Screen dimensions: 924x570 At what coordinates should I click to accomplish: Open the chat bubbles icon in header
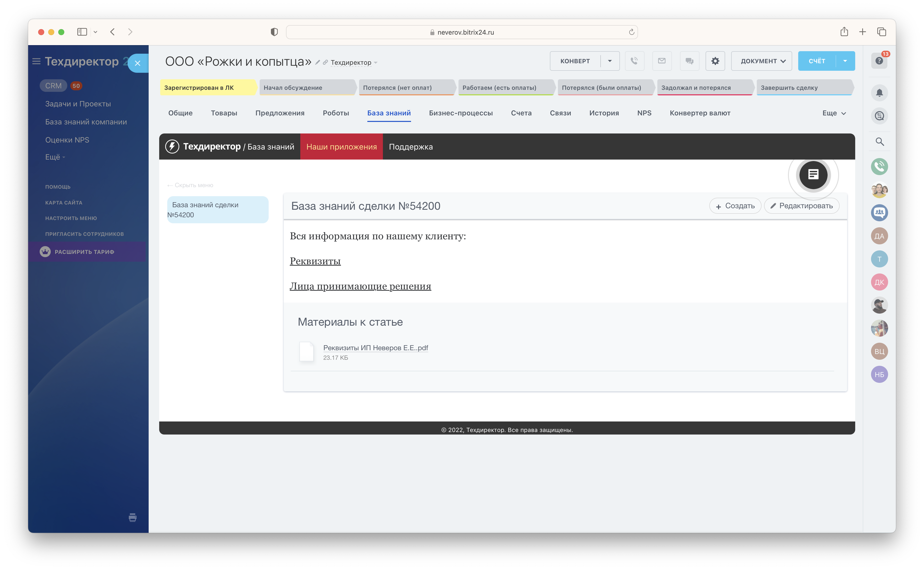point(689,61)
